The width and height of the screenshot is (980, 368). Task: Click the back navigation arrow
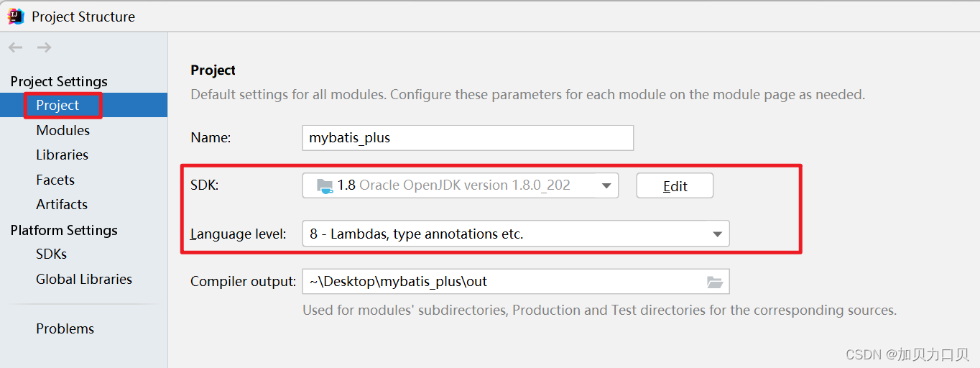[16, 47]
